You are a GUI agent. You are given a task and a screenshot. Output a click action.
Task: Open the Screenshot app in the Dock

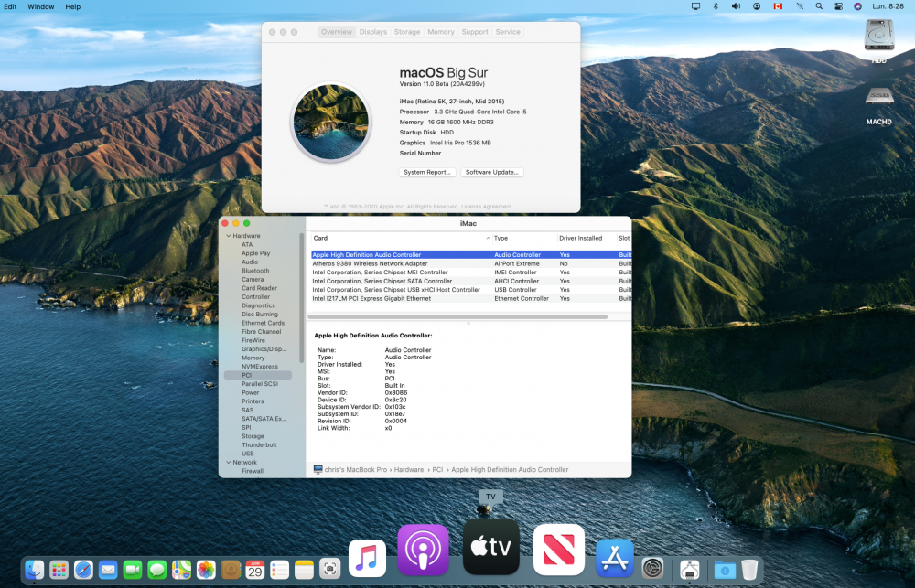click(x=329, y=570)
